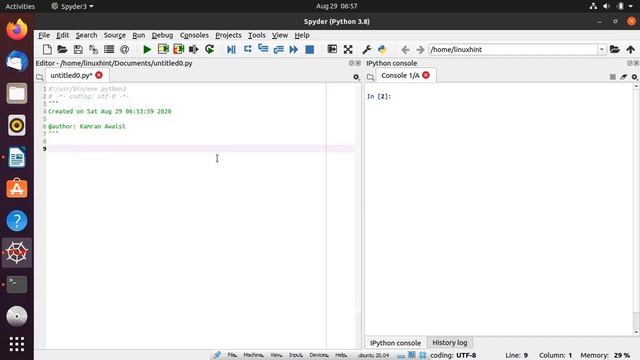Open the Edit menu
This screenshot has width=640, height=360.
tap(62, 35)
